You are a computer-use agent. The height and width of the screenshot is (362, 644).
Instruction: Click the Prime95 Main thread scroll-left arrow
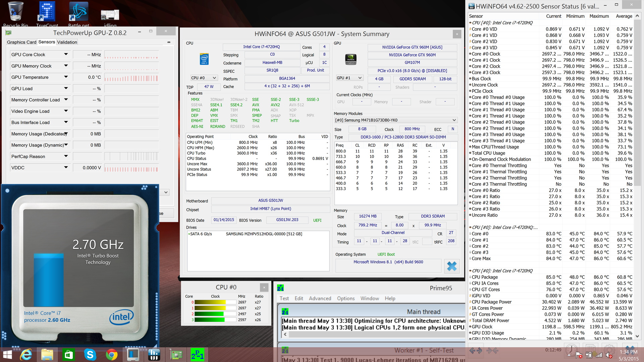[285, 334]
